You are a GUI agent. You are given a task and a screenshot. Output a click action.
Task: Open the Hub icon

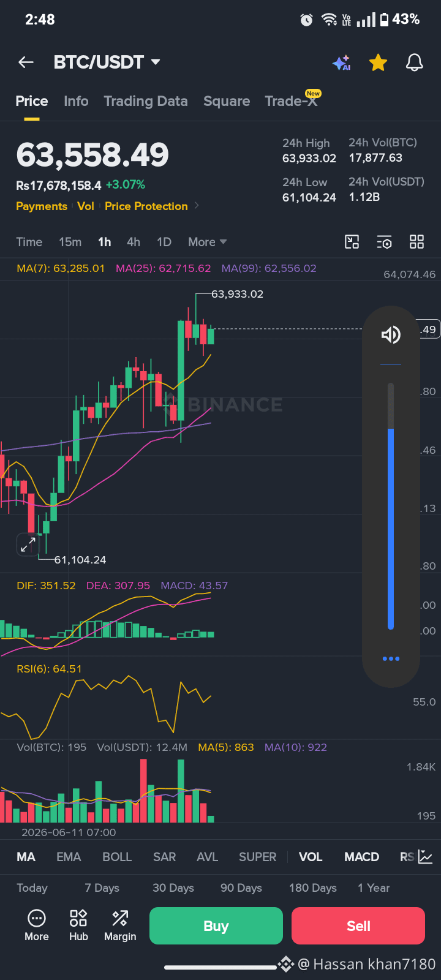[78, 925]
